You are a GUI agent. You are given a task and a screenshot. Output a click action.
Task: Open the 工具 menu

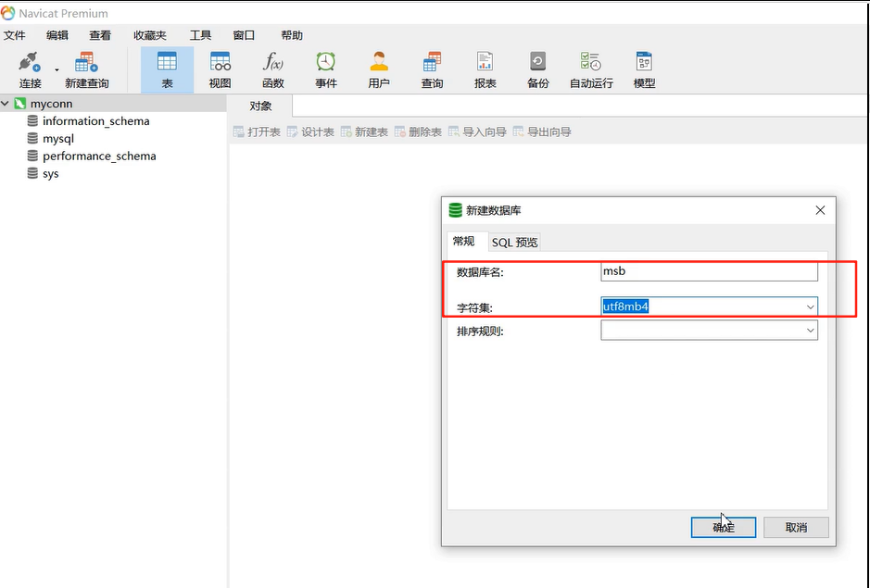coord(200,35)
